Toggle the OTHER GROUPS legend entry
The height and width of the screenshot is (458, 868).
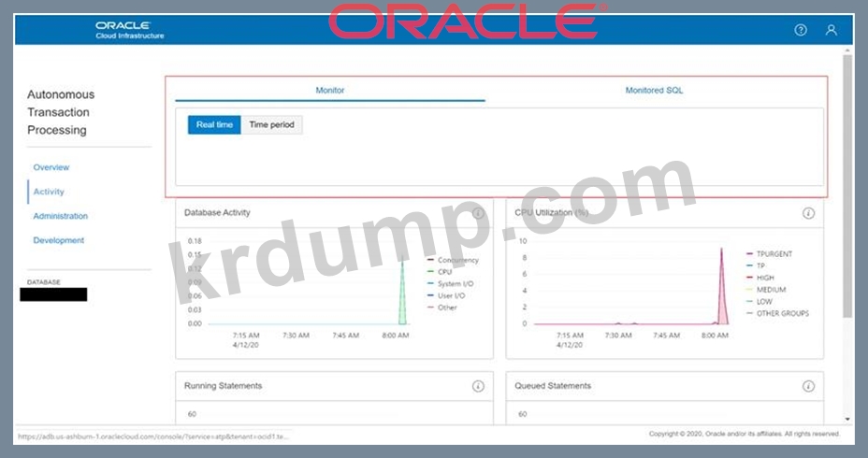778,313
